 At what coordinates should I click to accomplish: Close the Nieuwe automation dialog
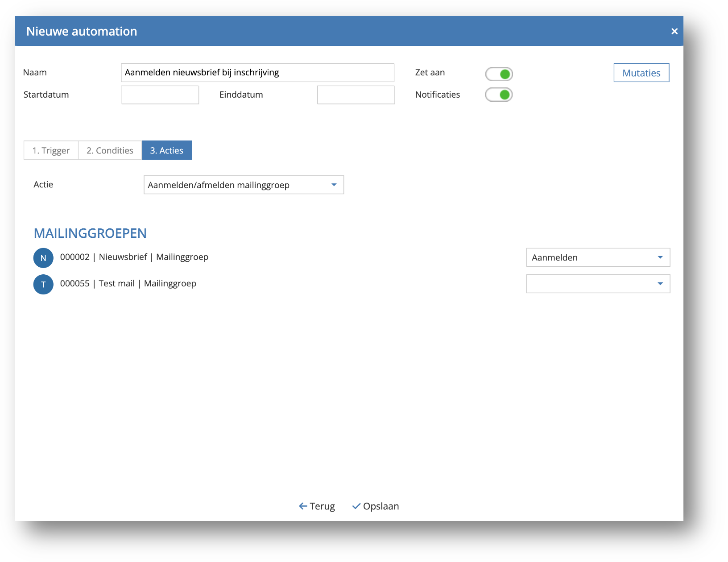tap(674, 31)
